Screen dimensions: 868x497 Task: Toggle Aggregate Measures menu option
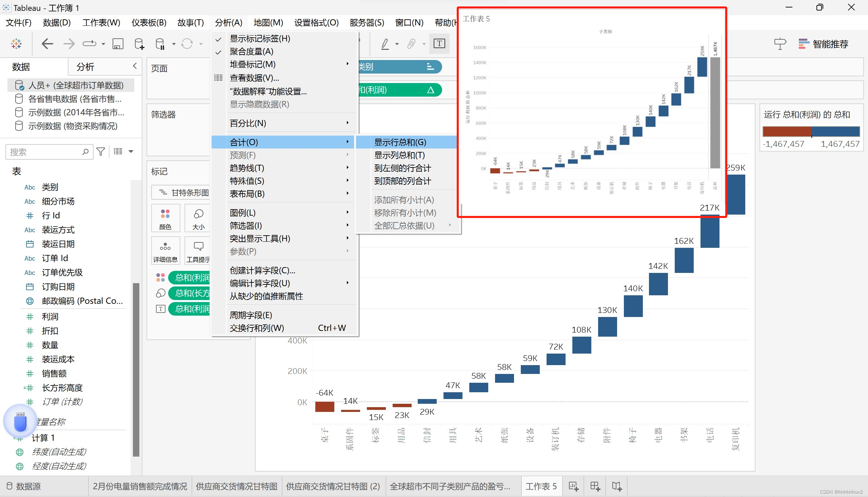point(251,52)
